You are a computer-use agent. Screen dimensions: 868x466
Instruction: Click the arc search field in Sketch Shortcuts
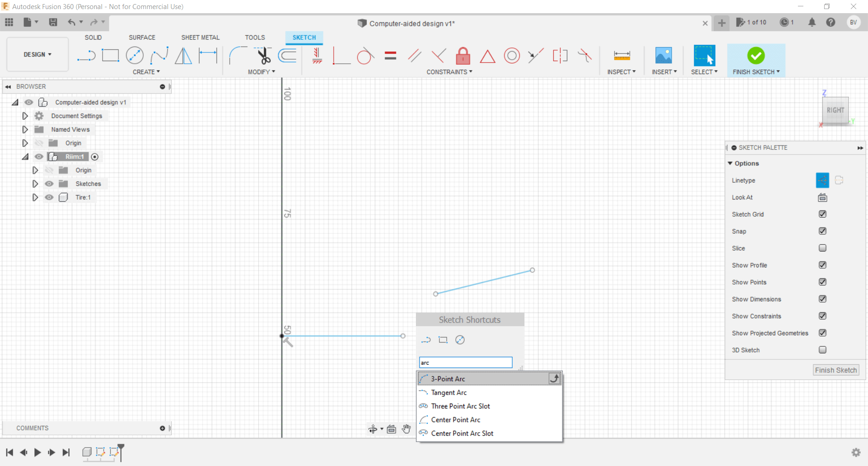[x=466, y=362]
